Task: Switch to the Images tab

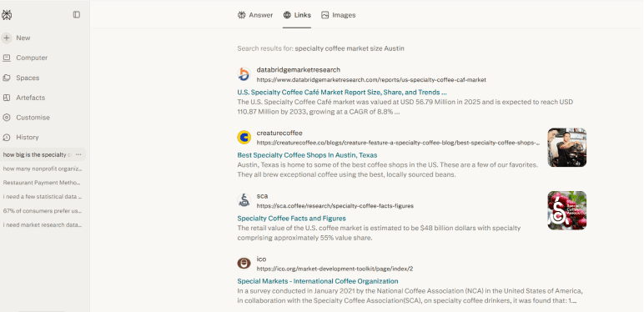Action: click(339, 15)
